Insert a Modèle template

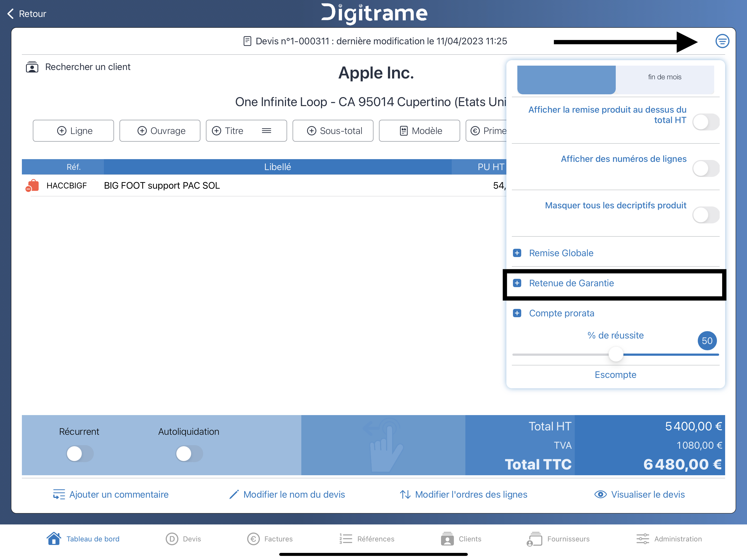point(419,131)
